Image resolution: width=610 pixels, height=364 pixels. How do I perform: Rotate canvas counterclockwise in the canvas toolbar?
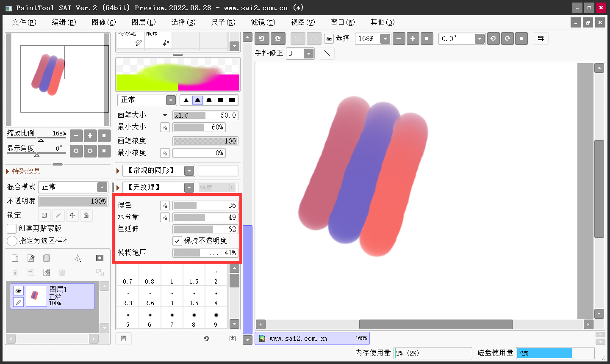(493, 39)
